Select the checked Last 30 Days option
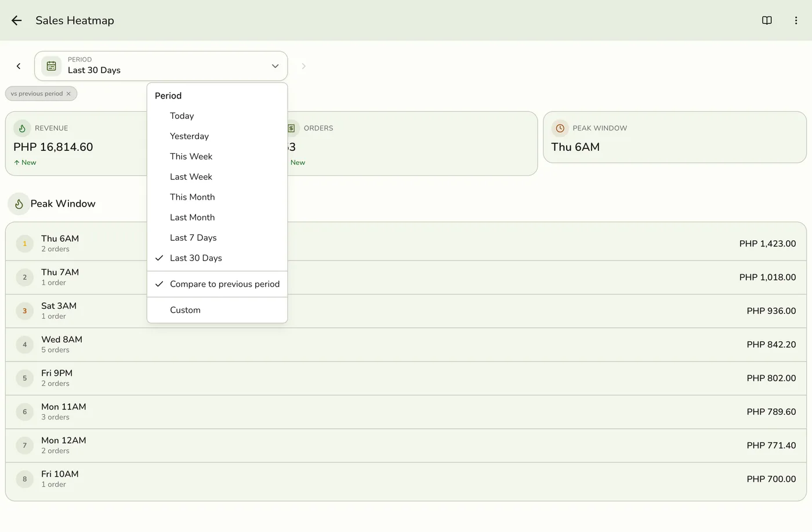This screenshot has height=532, width=812. (x=217, y=258)
